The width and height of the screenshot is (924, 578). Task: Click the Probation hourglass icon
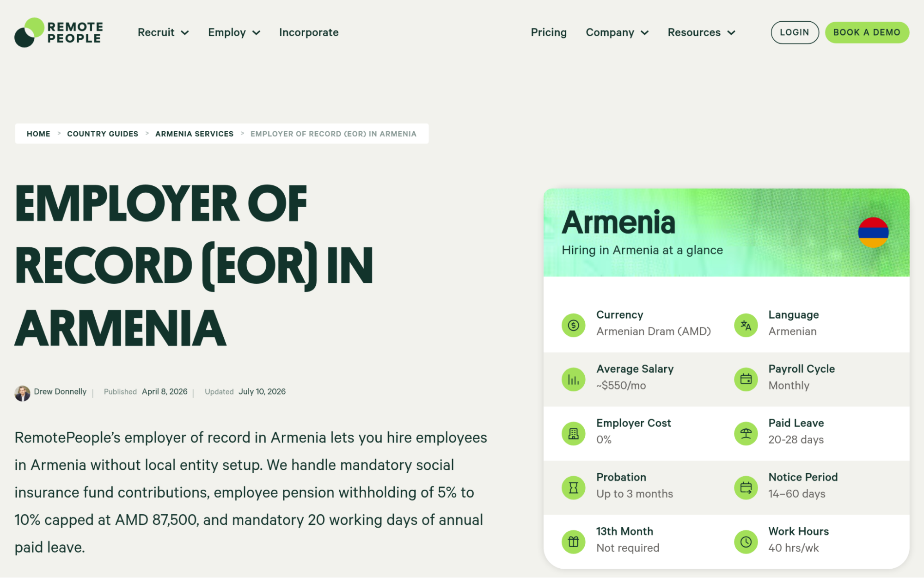(x=573, y=488)
